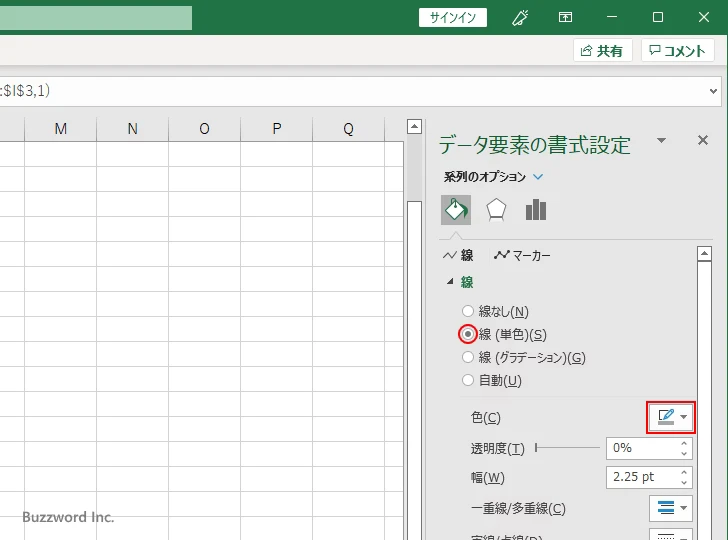
Task: Collapse the 線 section
Action: pyautogui.click(x=450, y=281)
